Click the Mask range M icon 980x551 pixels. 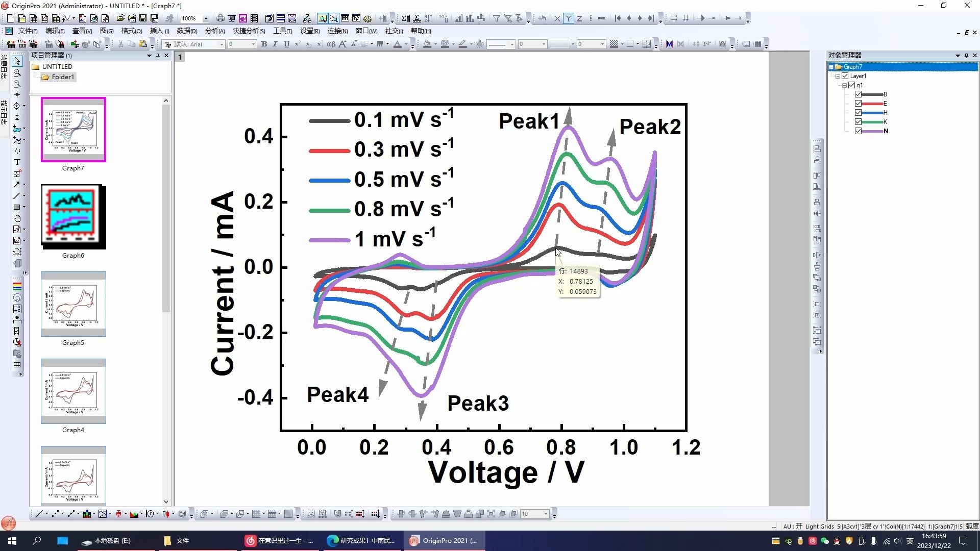click(669, 44)
